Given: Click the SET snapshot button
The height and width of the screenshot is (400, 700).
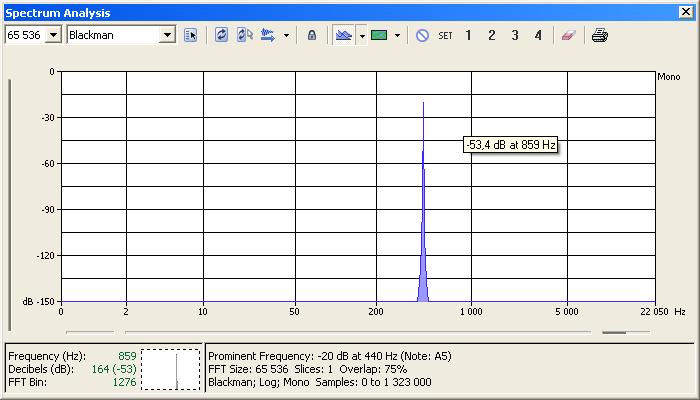Looking at the screenshot, I should click(x=445, y=35).
